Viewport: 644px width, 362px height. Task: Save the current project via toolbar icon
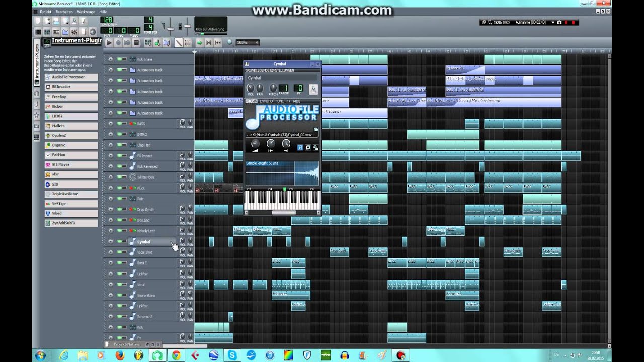[x=74, y=21]
